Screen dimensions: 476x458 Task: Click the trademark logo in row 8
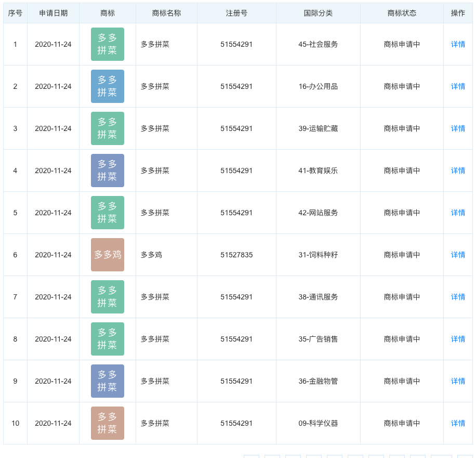pyautogui.click(x=108, y=339)
